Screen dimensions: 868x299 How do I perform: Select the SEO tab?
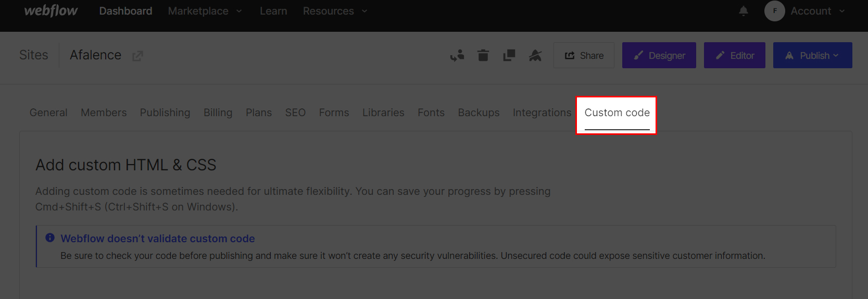[x=295, y=113]
